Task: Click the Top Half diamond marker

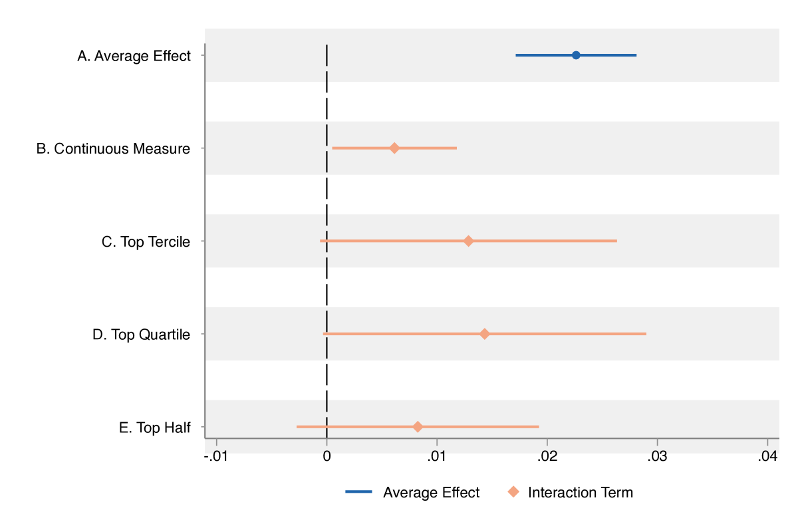Action: tap(418, 427)
